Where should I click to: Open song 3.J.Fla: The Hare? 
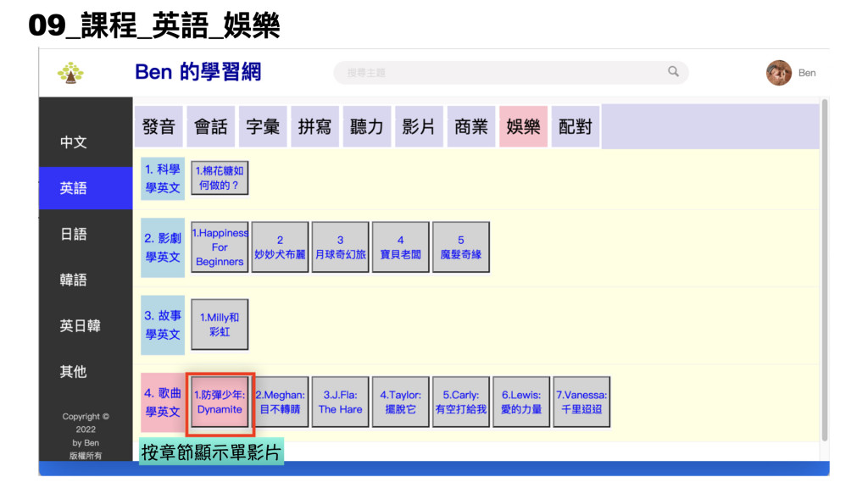(x=341, y=402)
